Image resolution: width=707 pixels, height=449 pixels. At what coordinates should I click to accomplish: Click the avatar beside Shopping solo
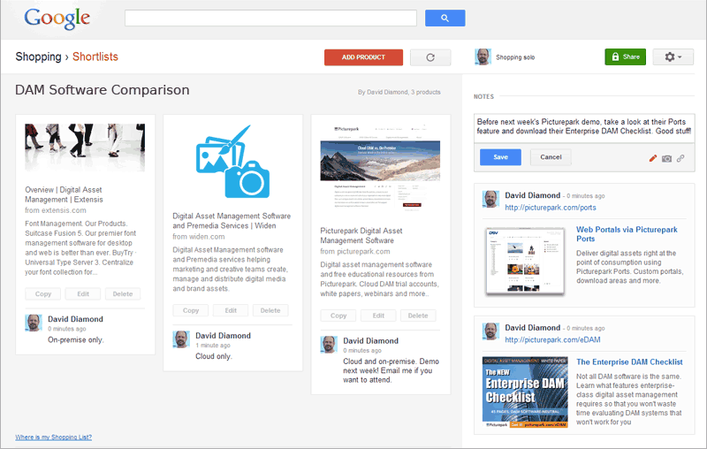[x=483, y=57]
